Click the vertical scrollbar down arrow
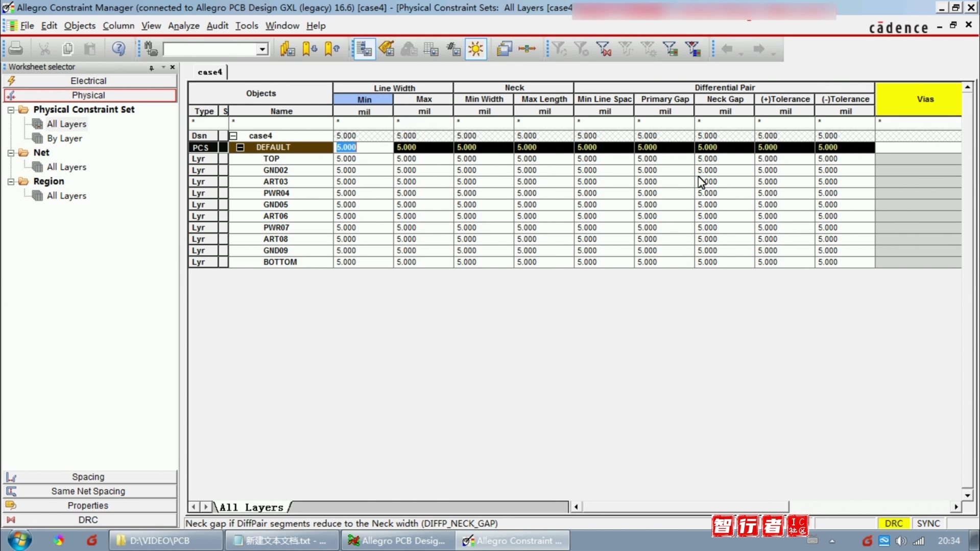Viewport: 980px width, 551px height. [967, 495]
